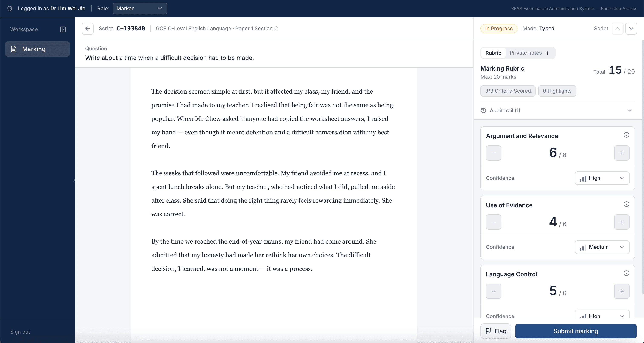The image size is (644, 343).
Task: Click Sign out
Action: (20, 332)
